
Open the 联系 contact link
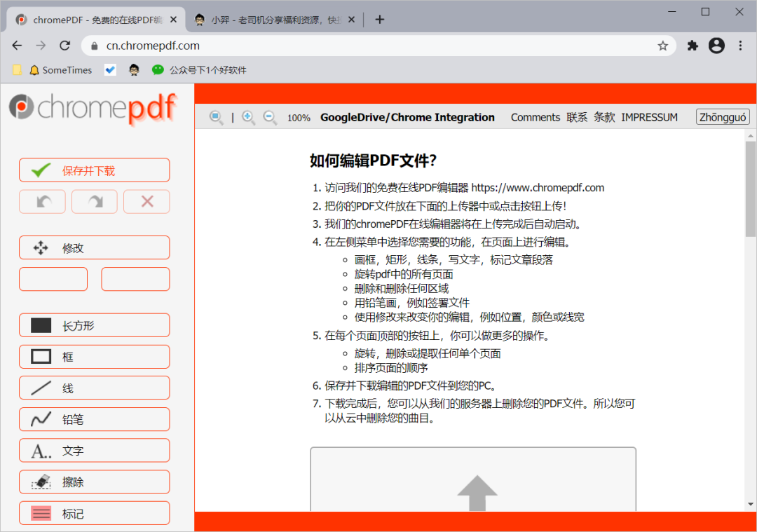[x=577, y=117]
